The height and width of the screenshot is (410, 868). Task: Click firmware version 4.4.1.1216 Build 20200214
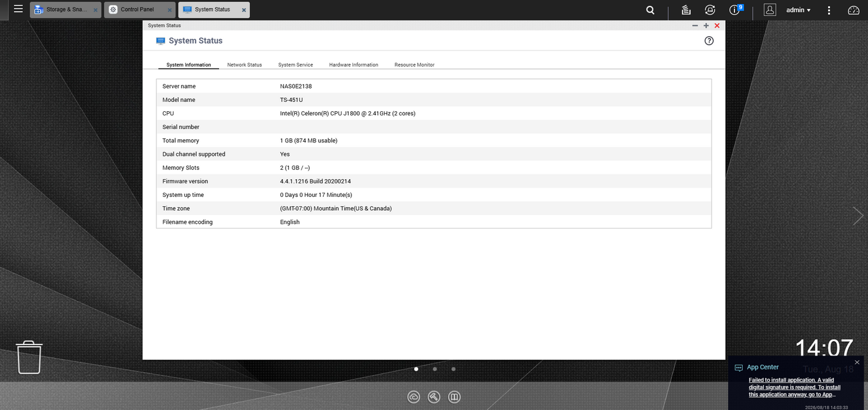point(315,181)
